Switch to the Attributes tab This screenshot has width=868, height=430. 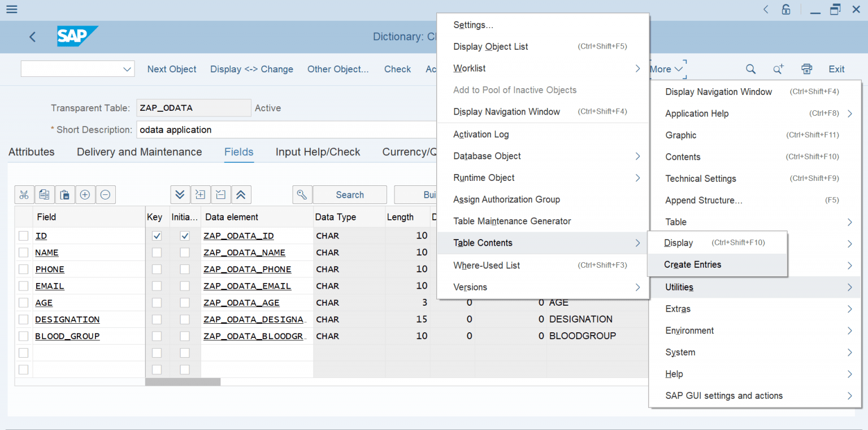tap(31, 151)
